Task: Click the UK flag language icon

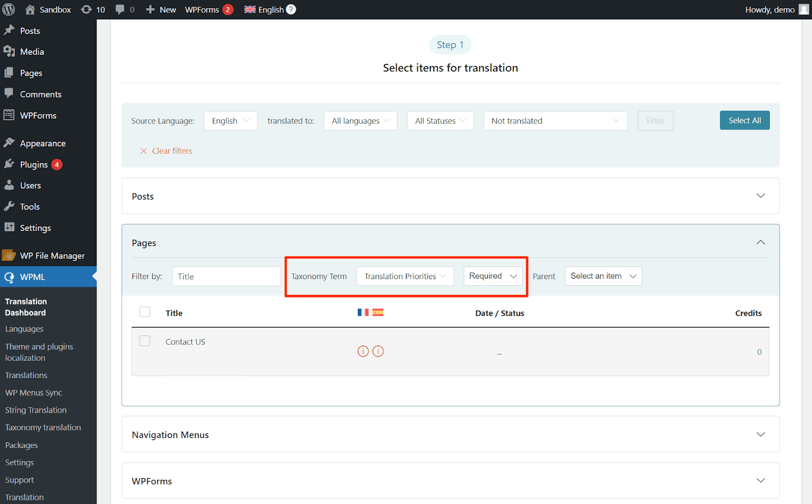Action: click(x=250, y=9)
